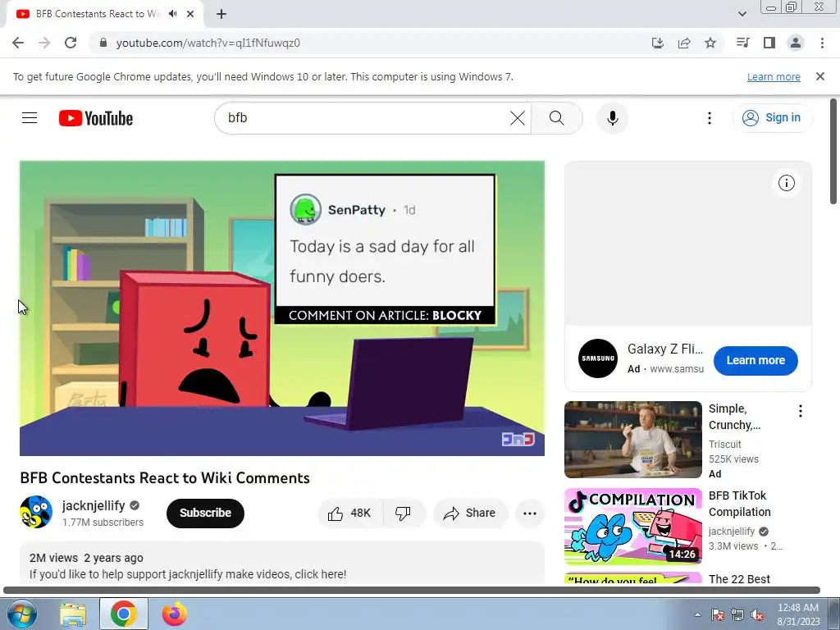840x630 pixels.
Task: Open Windows Explorer from taskbar
Action: click(73, 614)
